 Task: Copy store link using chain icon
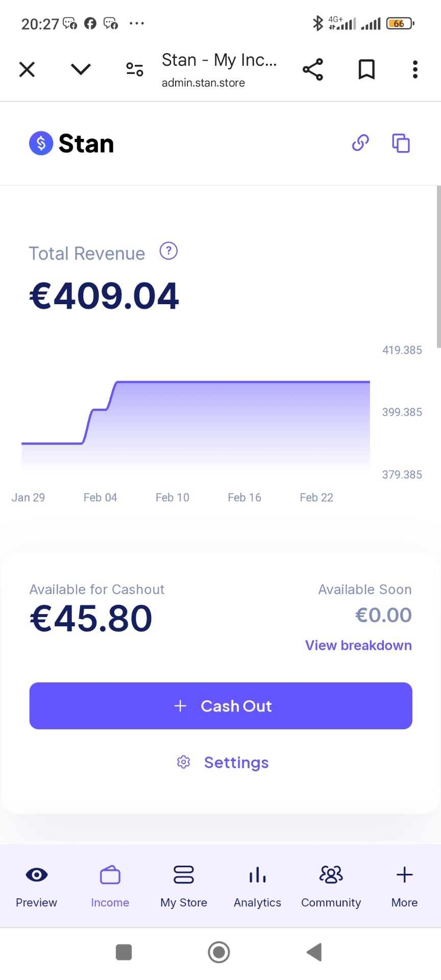(360, 143)
